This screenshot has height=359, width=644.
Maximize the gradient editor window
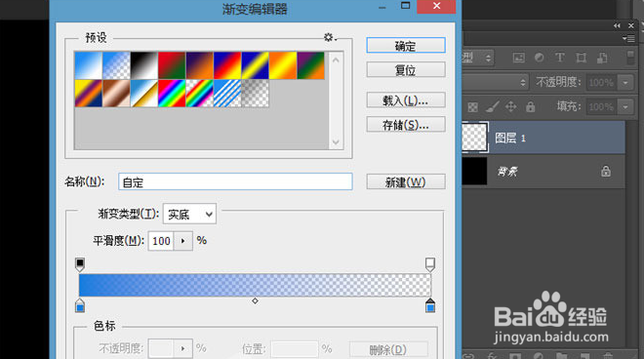pos(405,5)
